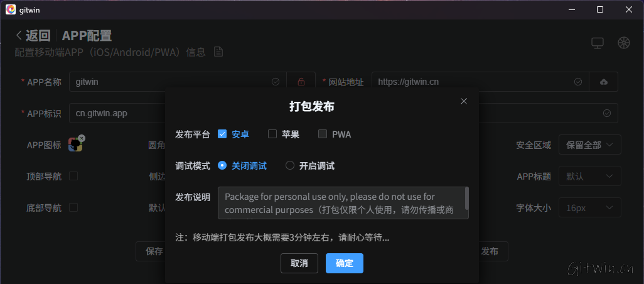Click the 网站地址 input field
Image resolution: width=644 pixels, height=284 pixels.
click(x=481, y=82)
